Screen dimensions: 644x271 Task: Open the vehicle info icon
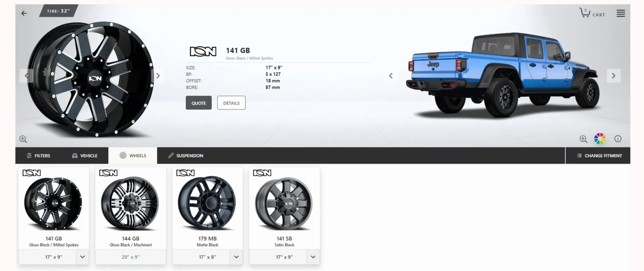tap(618, 139)
